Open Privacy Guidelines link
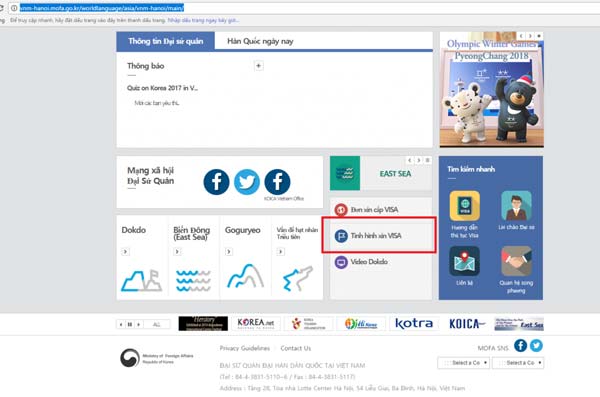This screenshot has width=600, height=397. pos(245,348)
